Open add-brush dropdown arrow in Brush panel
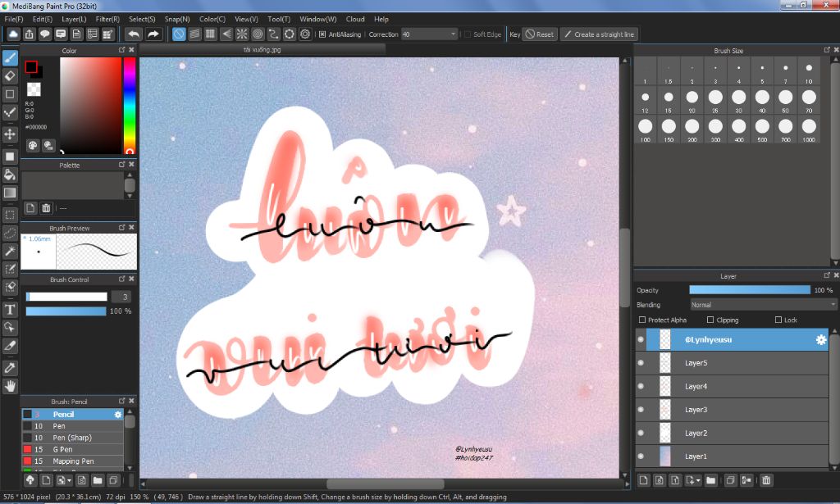Screen dimensions: 840x504 click(x=69, y=480)
